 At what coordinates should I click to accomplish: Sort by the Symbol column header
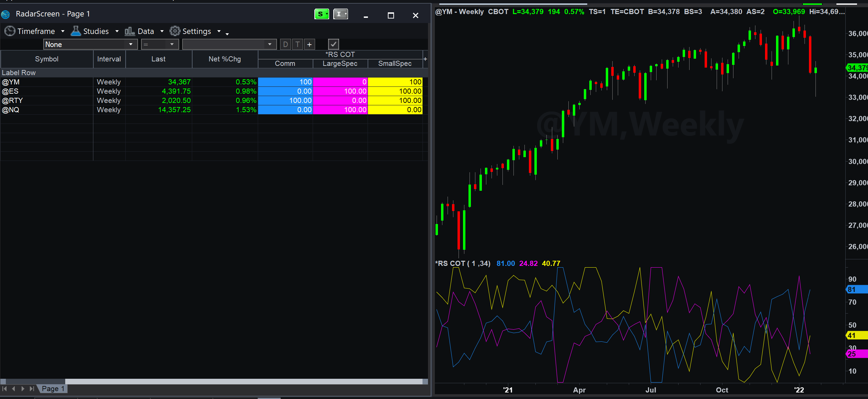click(x=47, y=59)
